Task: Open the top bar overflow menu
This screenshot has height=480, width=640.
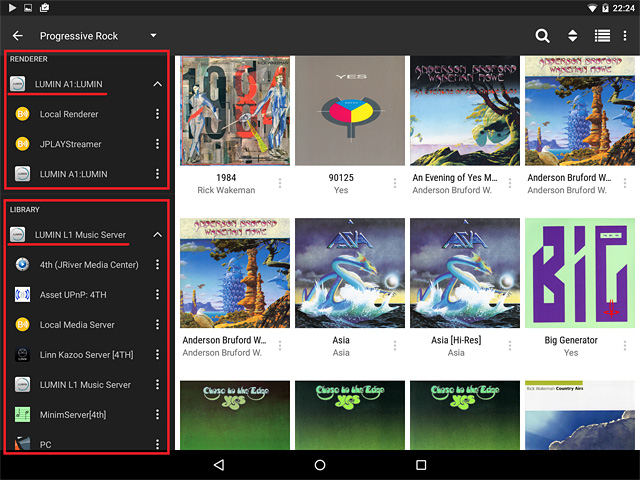Action: [x=627, y=36]
